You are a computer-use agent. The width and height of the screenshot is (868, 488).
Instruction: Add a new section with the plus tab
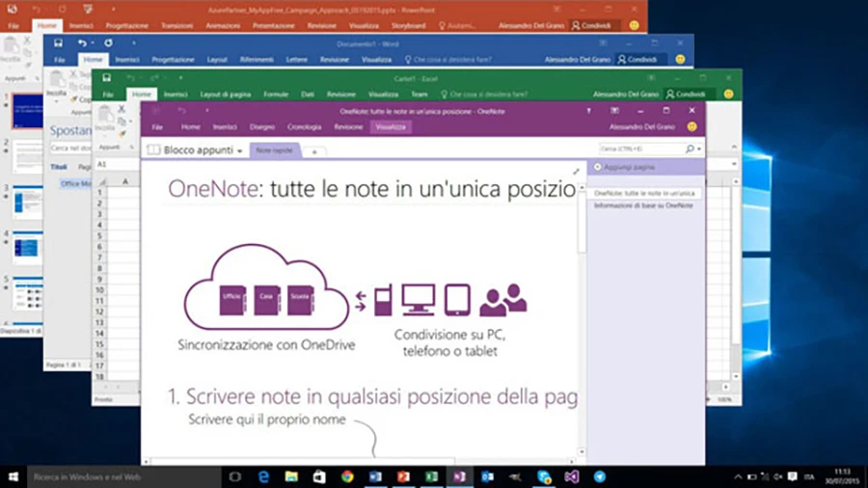pos(313,151)
